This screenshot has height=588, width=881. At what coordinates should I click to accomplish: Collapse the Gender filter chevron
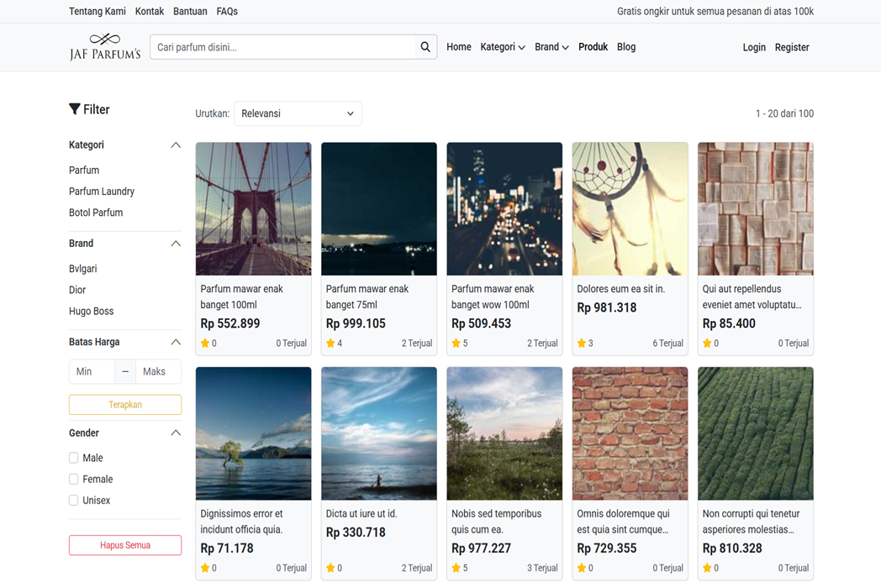point(176,433)
